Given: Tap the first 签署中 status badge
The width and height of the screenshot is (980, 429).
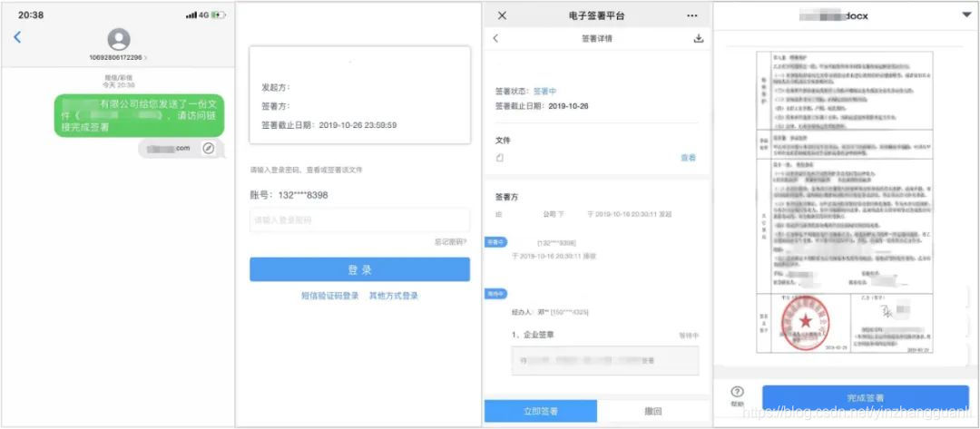Looking at the screenshot, I should click(495, 242).
